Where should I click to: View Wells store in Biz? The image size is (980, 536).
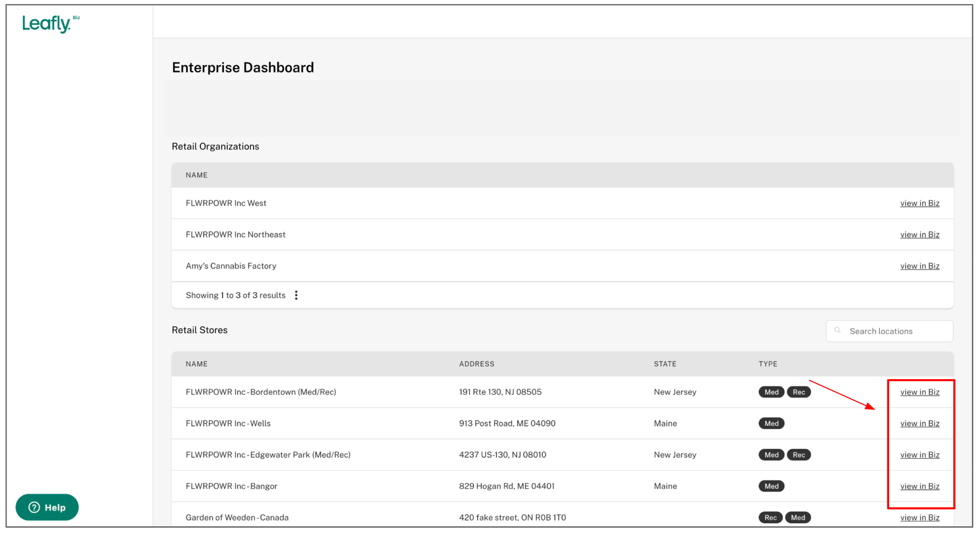(920, 424)
